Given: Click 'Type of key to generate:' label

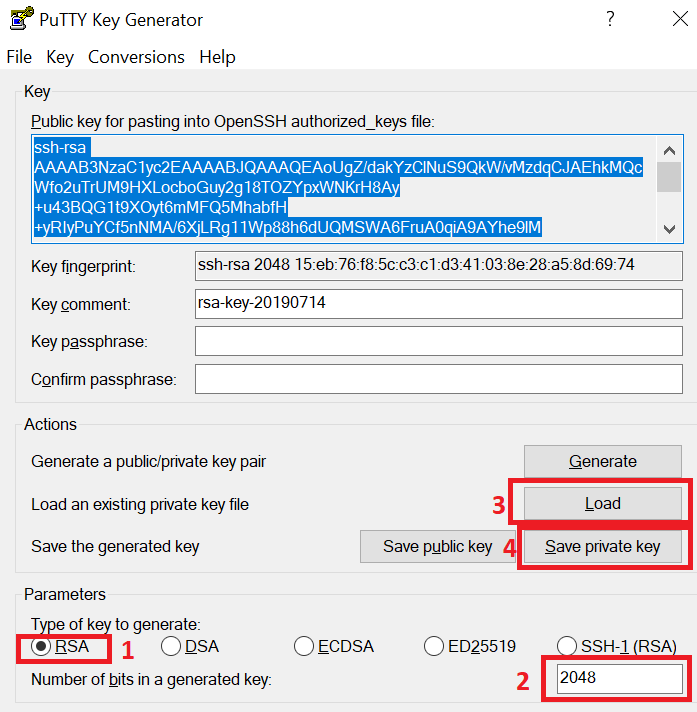Looking at the screenshot, I should tap(116, 624).
